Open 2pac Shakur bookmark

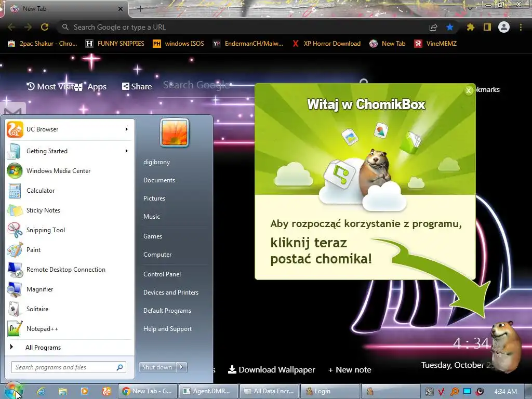43,44
